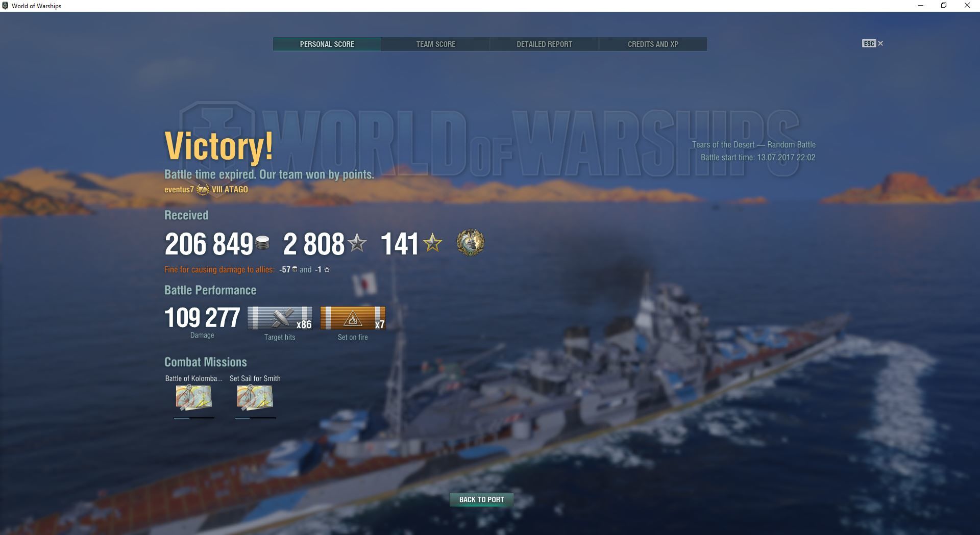This screenshot has width=980, height=535.
Task: Close results screen with ESC X button
Action: (x=873, y=44)
